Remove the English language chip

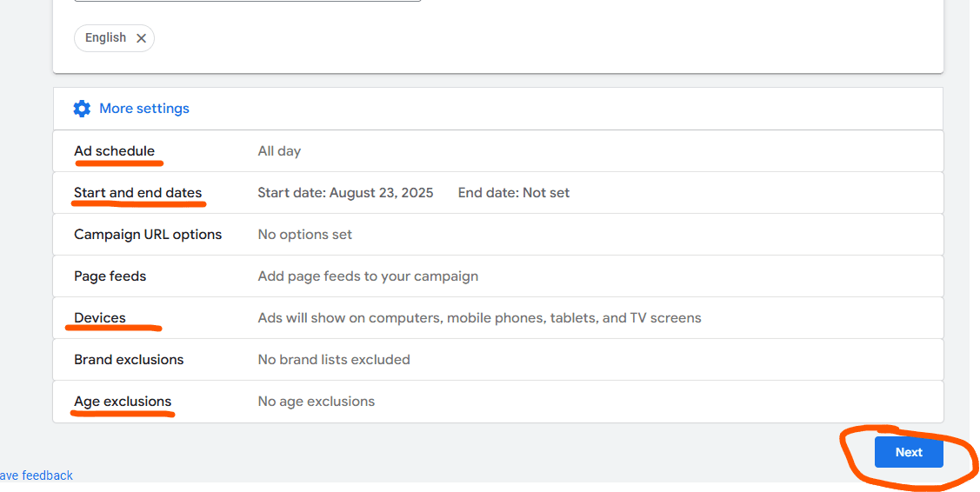141,38
